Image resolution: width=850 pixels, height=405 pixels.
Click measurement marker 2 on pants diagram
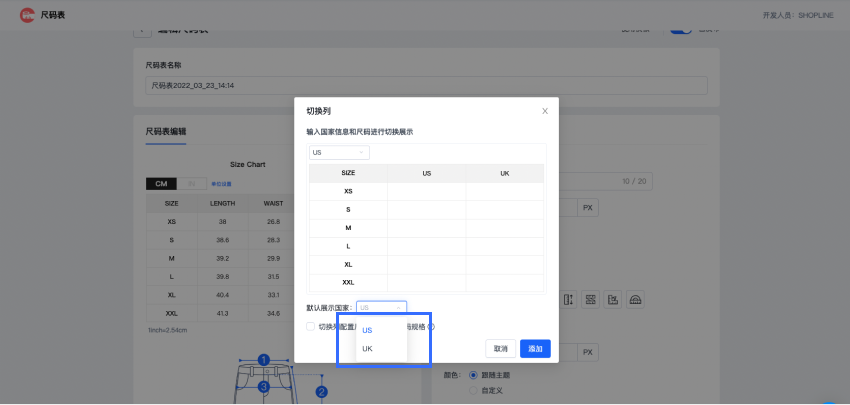point(322,392)
